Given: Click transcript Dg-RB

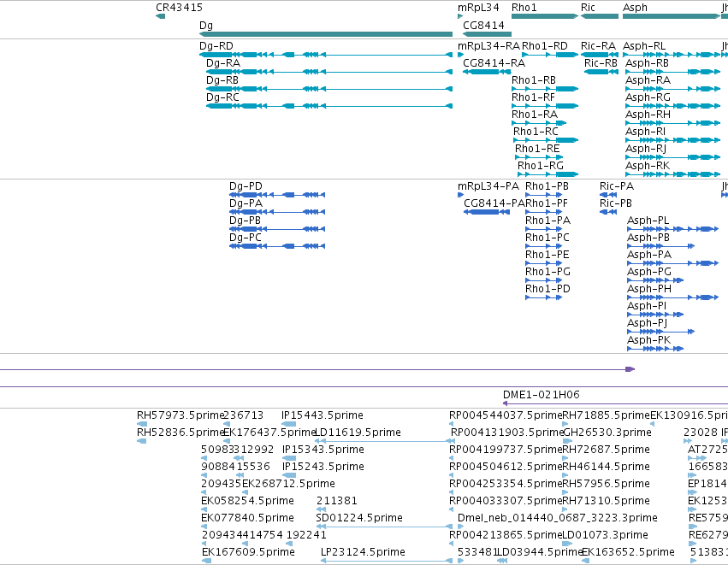Looking at the screenshot, I should pos(329,89).
